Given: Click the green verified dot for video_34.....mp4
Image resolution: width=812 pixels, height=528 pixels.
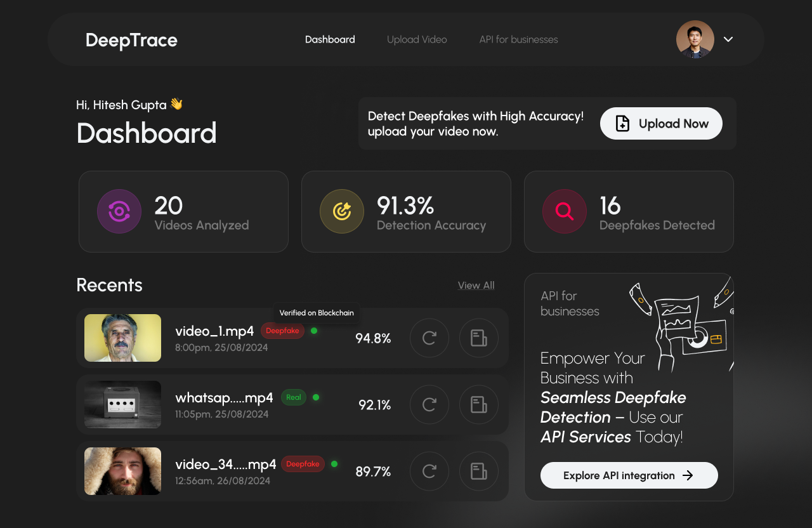Looking at the screenshot, I should pyautogui.click(x=334, y=464).
